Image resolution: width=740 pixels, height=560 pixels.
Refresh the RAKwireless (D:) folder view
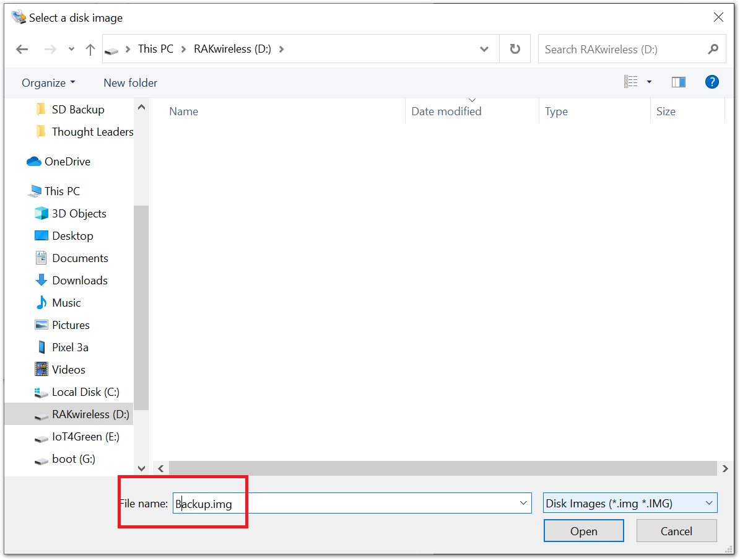point(515,49)
